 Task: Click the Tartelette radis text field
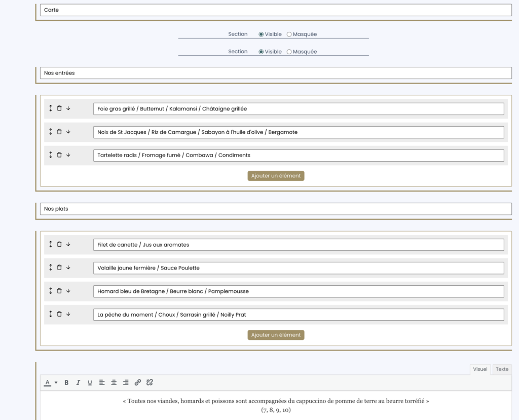(299, 156)
